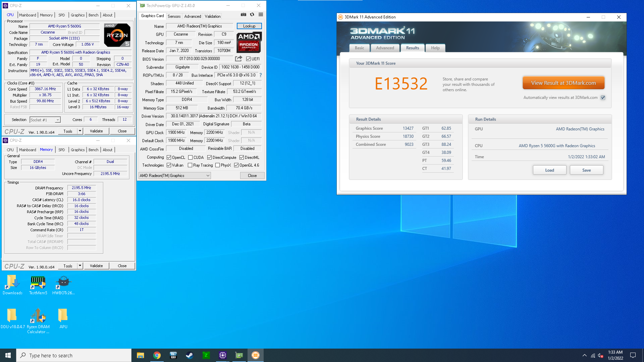
Task: Toggle the UEFI checkbox in GPU-Z
Action: [249, 59]
